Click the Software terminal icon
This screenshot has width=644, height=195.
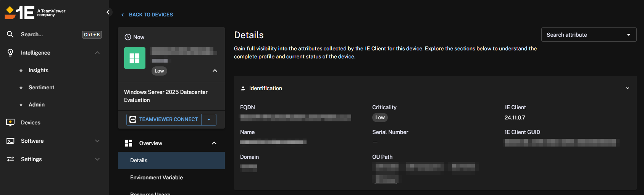[x=10, y=141]
